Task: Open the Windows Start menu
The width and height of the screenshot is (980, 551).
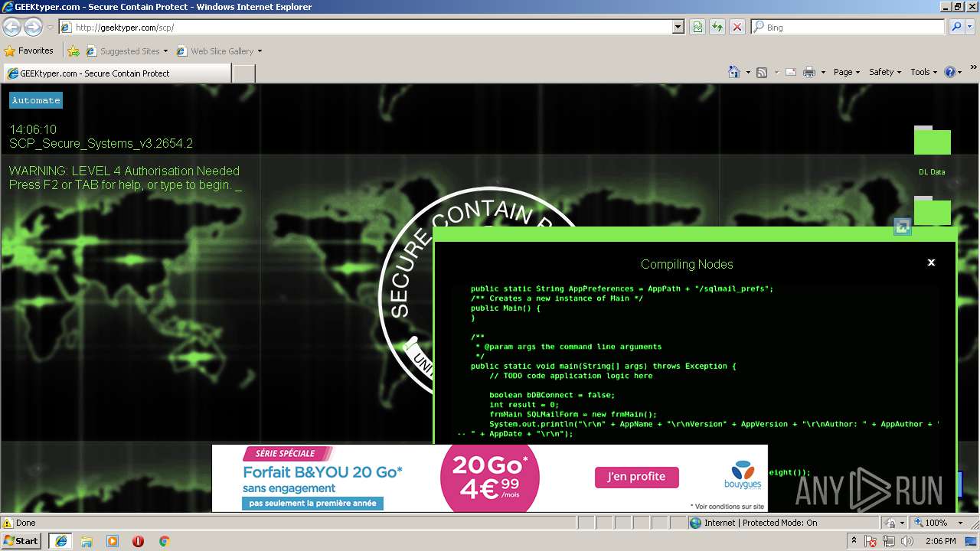Action: [21, 541]
